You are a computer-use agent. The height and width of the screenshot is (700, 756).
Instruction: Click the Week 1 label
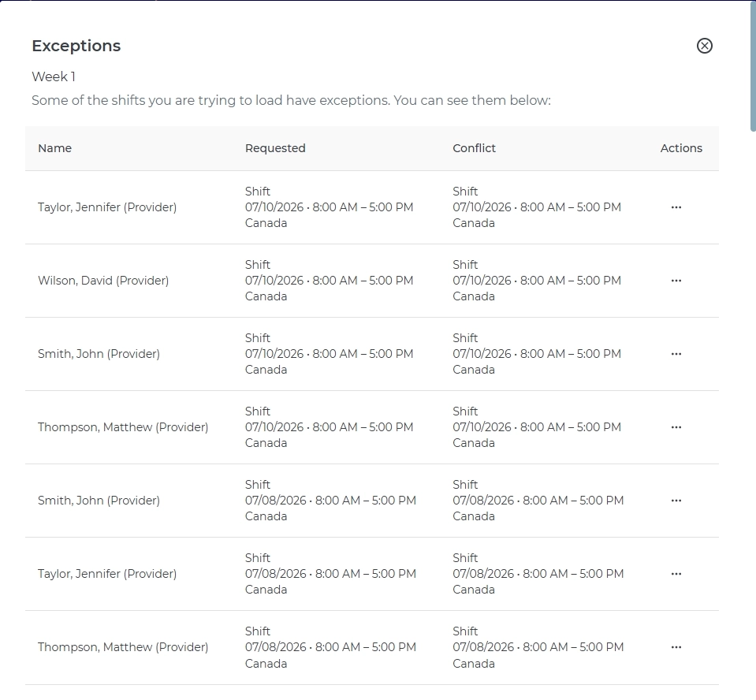54,76
